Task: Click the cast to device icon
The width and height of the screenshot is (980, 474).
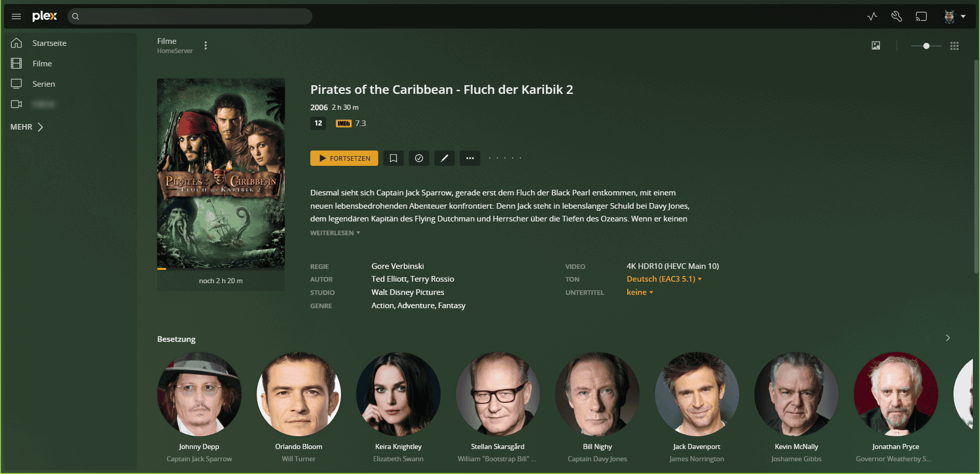Action: [x=921, y=16]
